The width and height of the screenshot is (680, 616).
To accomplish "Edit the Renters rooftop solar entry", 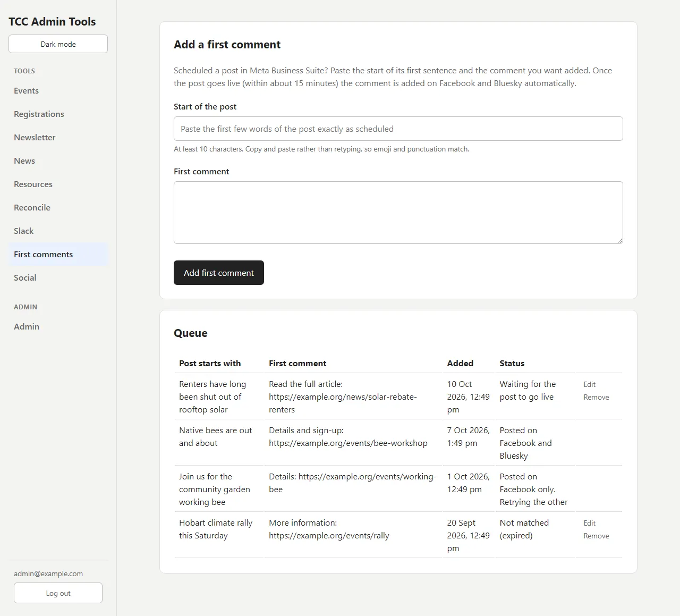I will coord(589,384).
